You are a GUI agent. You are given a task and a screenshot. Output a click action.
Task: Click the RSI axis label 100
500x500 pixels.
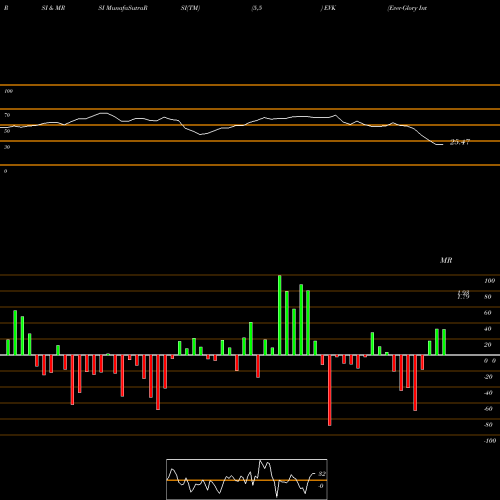(8, 91)
